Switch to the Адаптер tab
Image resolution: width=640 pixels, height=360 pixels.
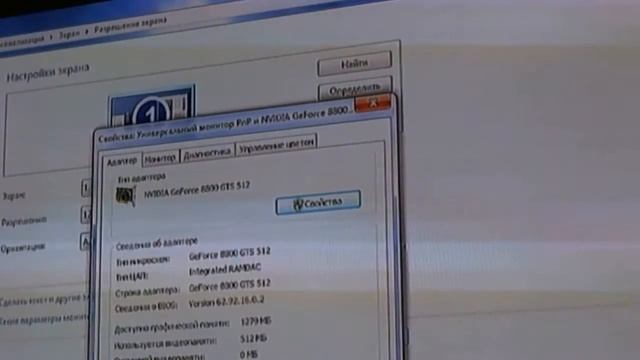[122, 161]
